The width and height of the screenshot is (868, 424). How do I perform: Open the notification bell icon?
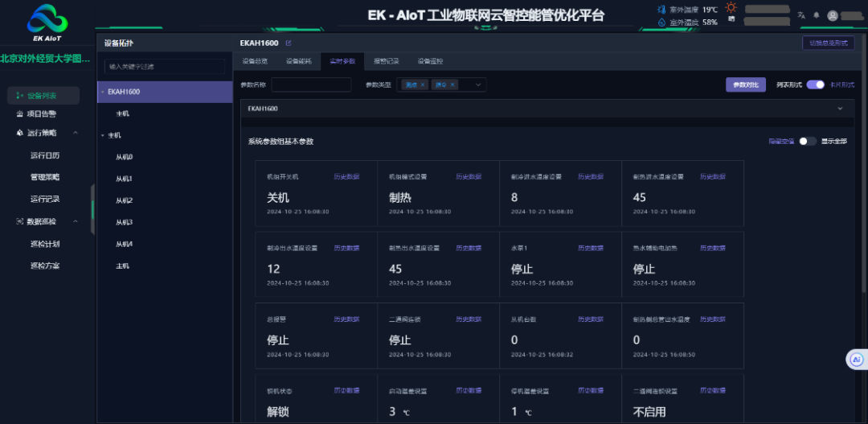click(x=817, y=15)
